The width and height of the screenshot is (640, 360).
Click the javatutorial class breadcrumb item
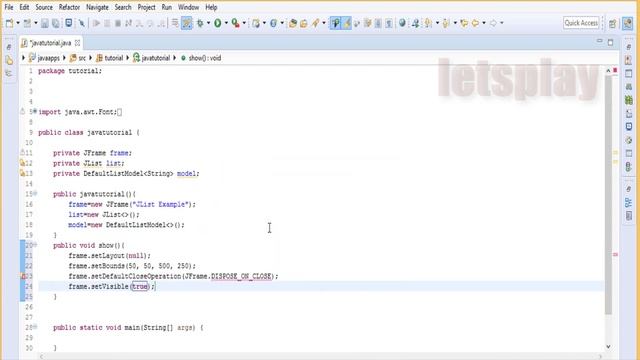tap(151, 58)
